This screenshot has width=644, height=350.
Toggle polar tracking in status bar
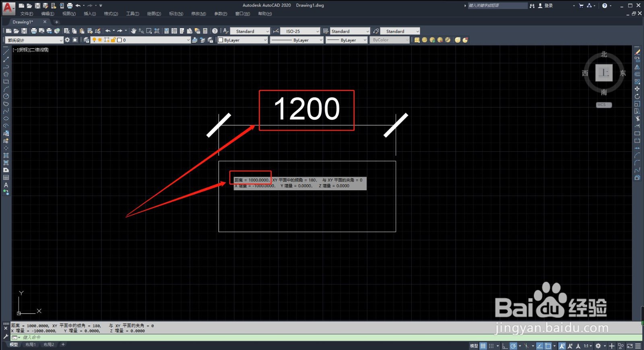click(513, 346)
